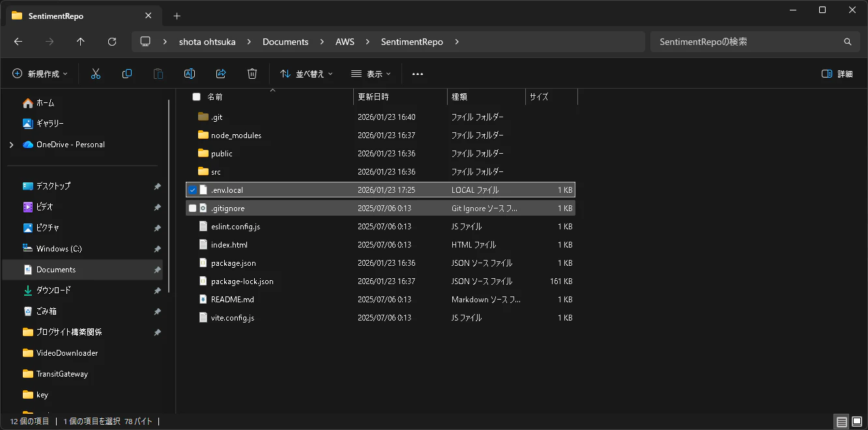Close the SentimentRepo tab
This screenshot has height=430, width=868.
coord(149,16)
